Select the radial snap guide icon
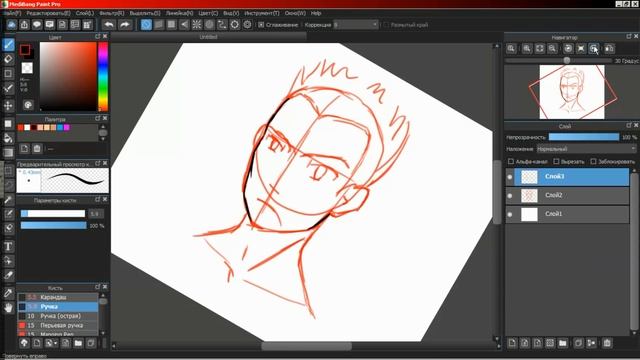Viewport: 640px width, 360px height. coord(197,25)
